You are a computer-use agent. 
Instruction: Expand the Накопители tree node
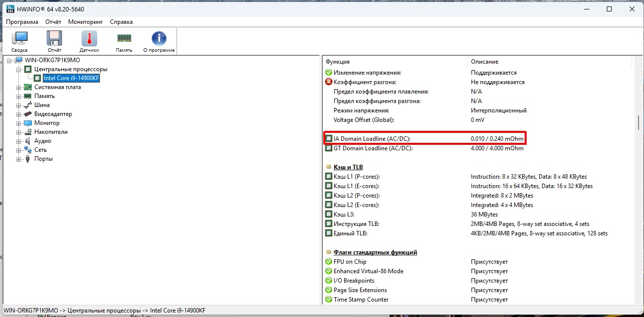pyautogui.click(x=19, y=132)
